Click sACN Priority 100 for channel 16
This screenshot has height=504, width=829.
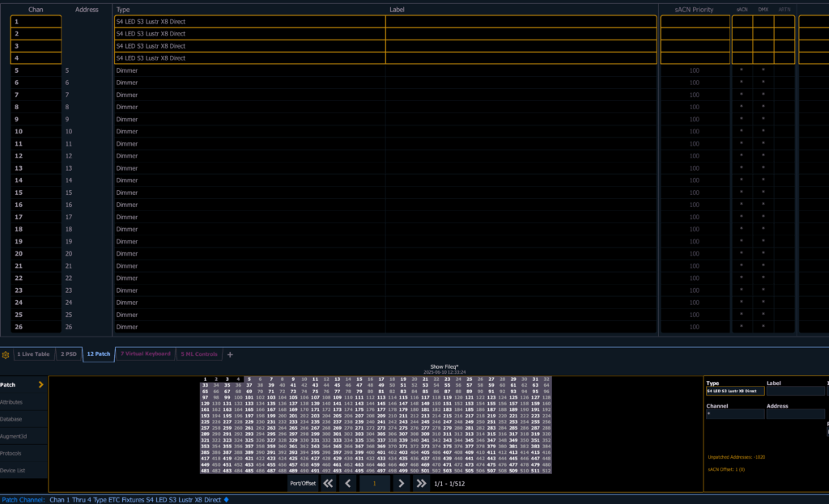(695, 205)
